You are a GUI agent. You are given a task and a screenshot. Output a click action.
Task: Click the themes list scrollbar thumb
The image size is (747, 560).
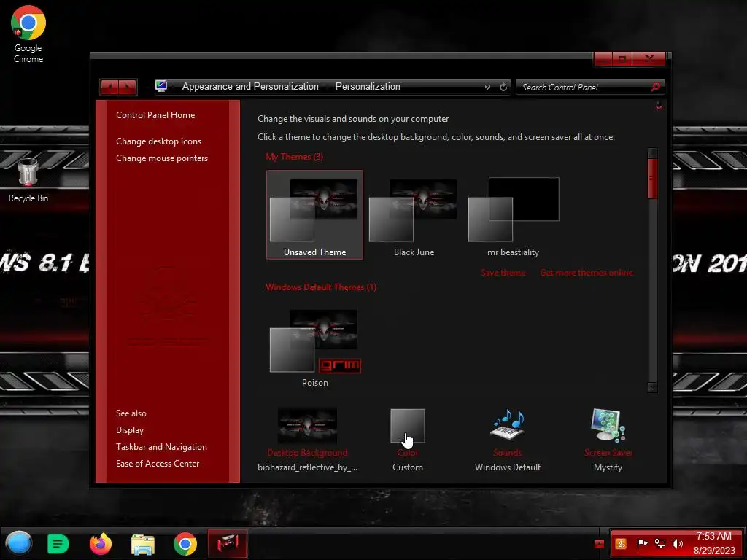(652, 179)
